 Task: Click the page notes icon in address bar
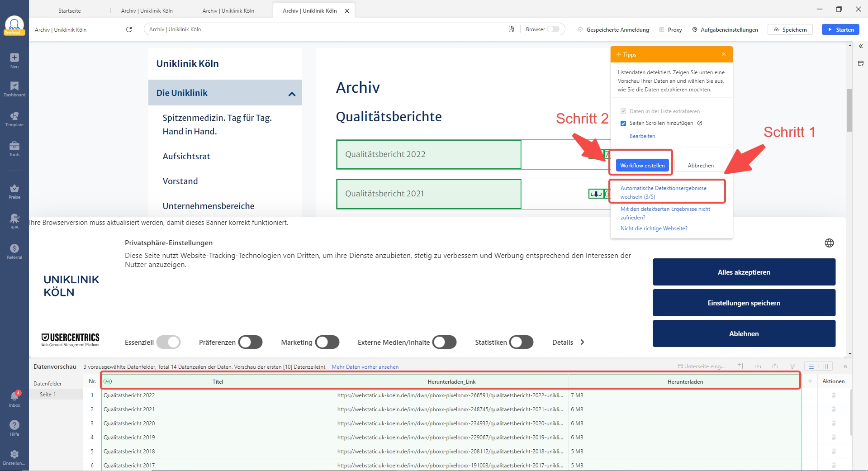tap(512, 29)
